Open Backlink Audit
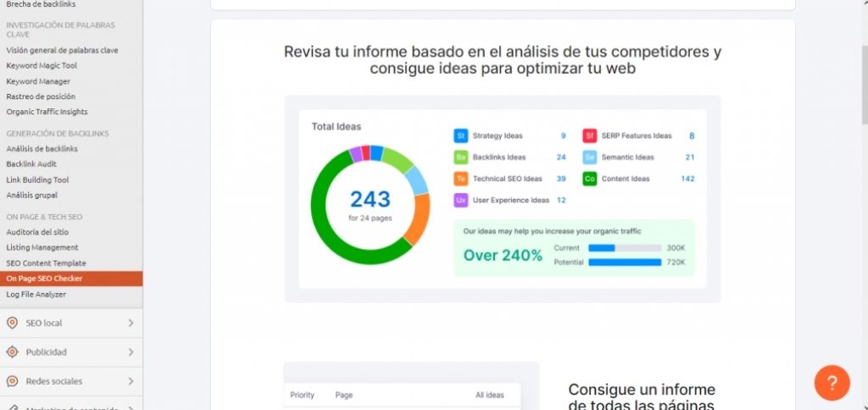The width and height of the screenshot is (868, 410). click(x=31, y=164)
